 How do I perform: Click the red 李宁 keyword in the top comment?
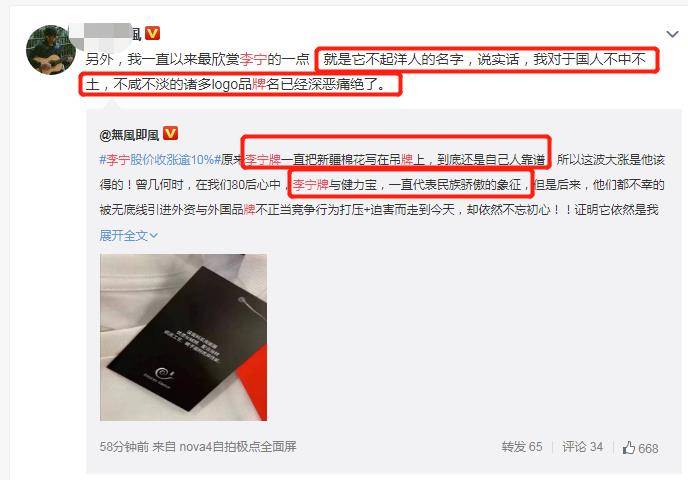pos(253,59)
